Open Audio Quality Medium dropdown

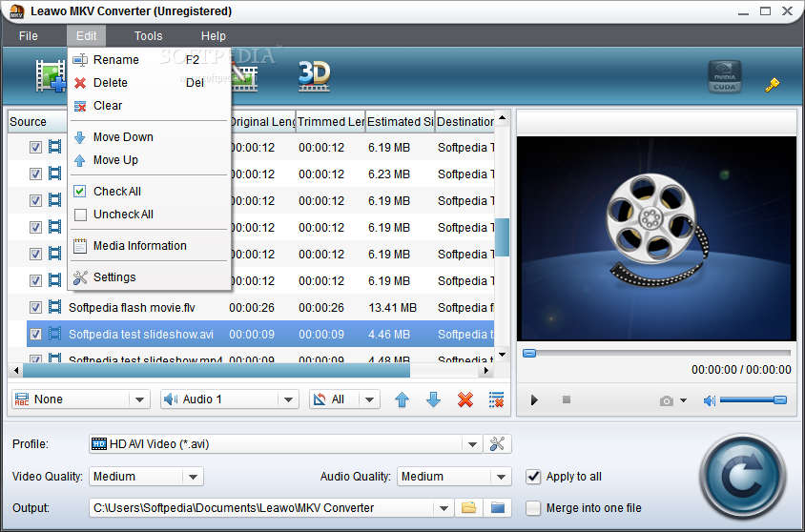click(454, 477)
